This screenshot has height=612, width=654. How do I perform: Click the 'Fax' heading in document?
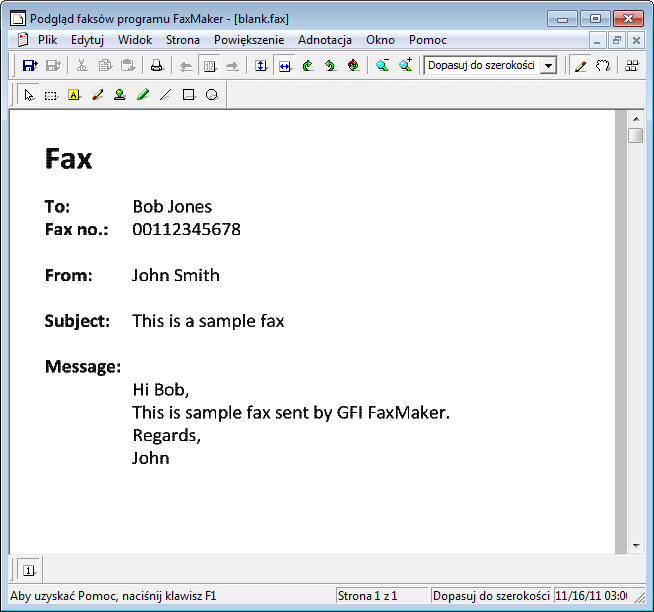pyautogui.click(x=68, y=159)
